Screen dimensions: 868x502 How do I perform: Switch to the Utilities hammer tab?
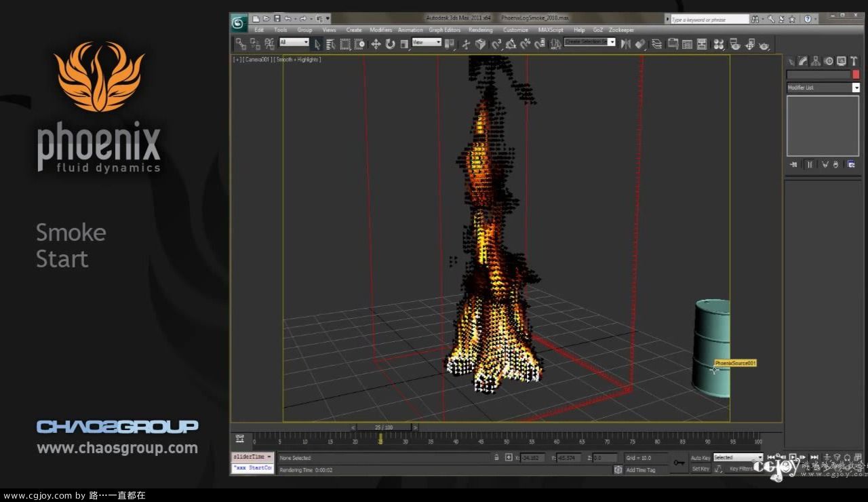pos(854,61)
